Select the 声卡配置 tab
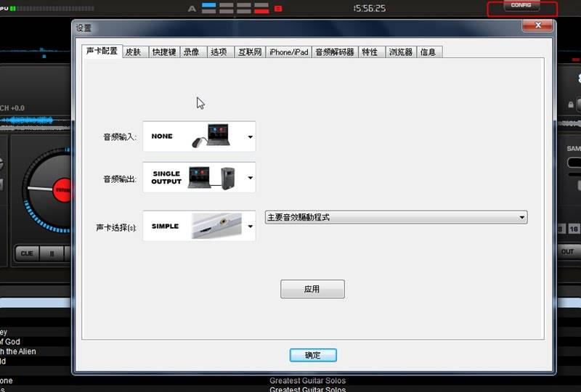Image resolution: width=581 pixels, height=392 pixels. click(102, 51)
